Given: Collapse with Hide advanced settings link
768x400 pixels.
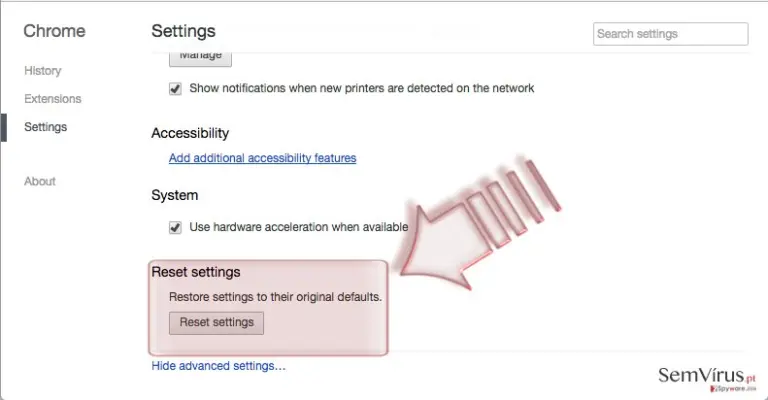Looking at the screenshot, I should pyautogui.click(x=218, y=366).
